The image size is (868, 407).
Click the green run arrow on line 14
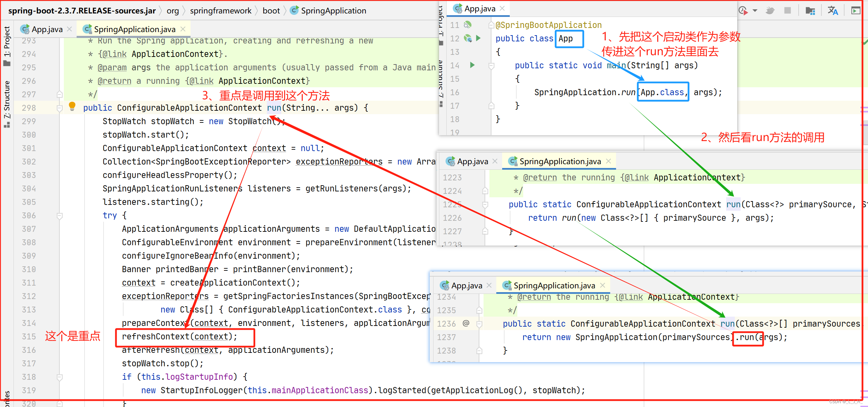click(472, 65)
